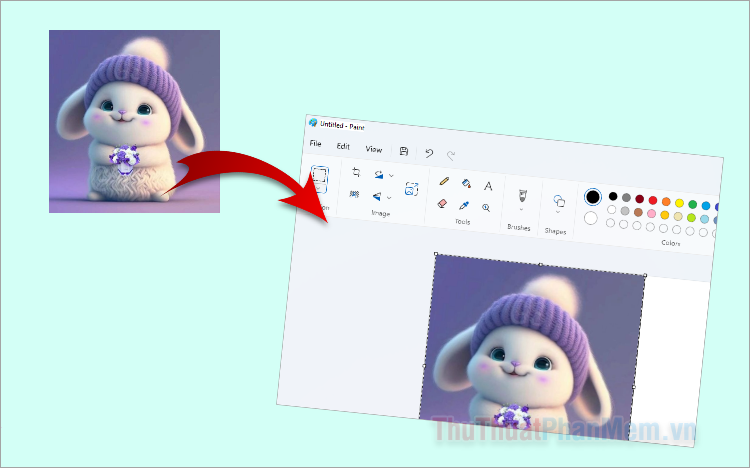Click the top-left selection handle of pasted image
The image size is (750, 468).
436,254
